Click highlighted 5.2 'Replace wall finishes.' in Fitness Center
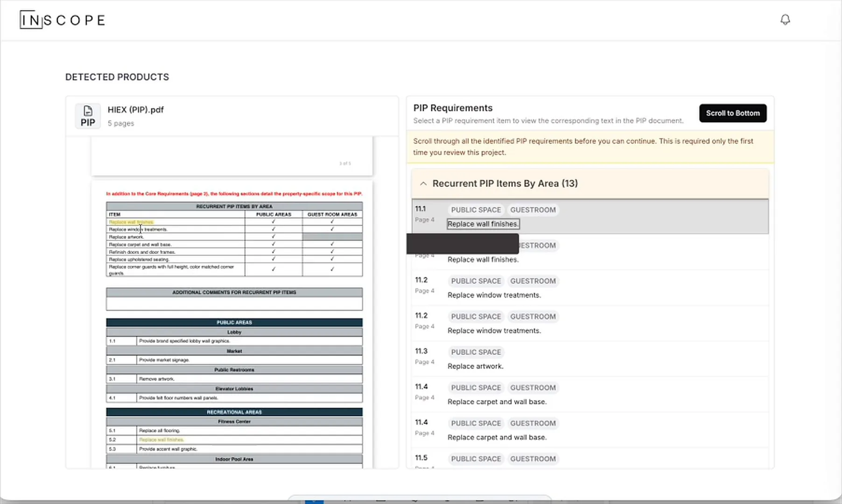Image resolution: width=842 pixels, height=504 pixels. tap(161, 440)
